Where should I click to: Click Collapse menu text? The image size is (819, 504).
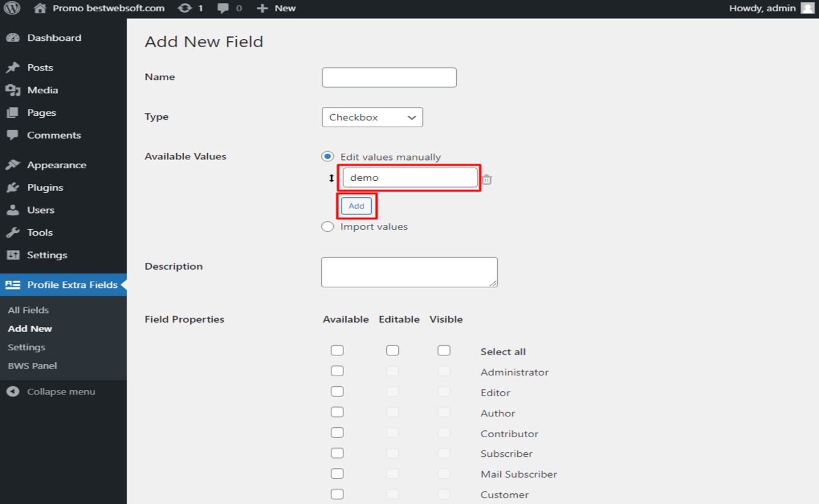61,392
